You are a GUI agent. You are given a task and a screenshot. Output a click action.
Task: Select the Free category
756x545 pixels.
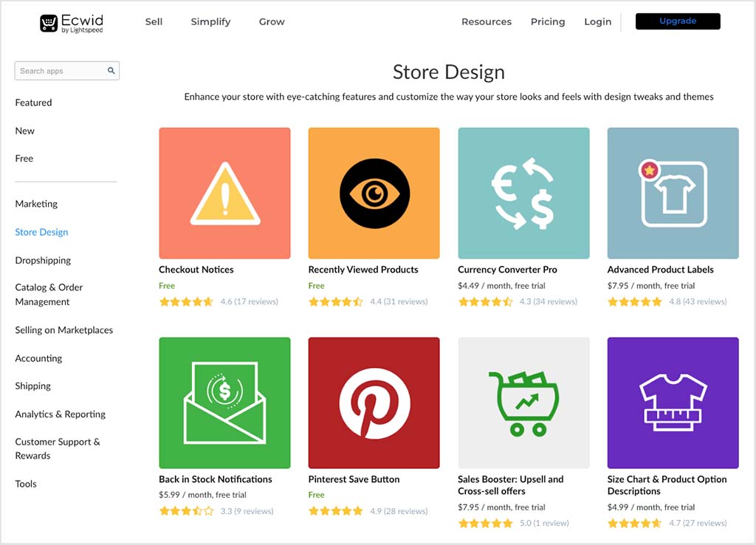[x=24, y=158]
